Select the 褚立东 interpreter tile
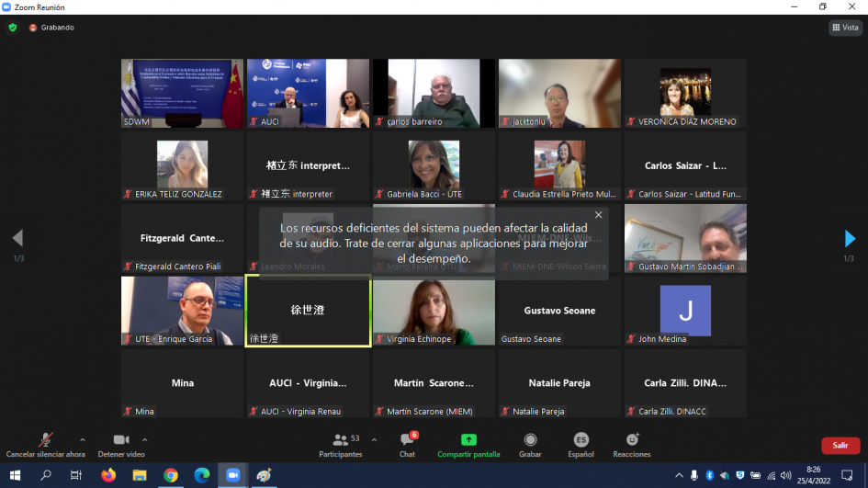The height and width of the screenshot is (488, 868). [x=308, y=165]
